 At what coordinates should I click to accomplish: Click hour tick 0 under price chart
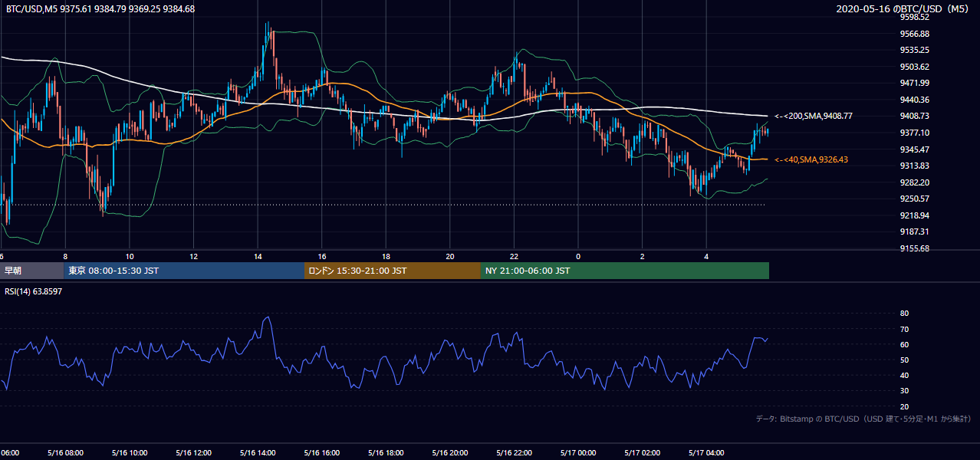pyautogui.click(x=578, y=256)
